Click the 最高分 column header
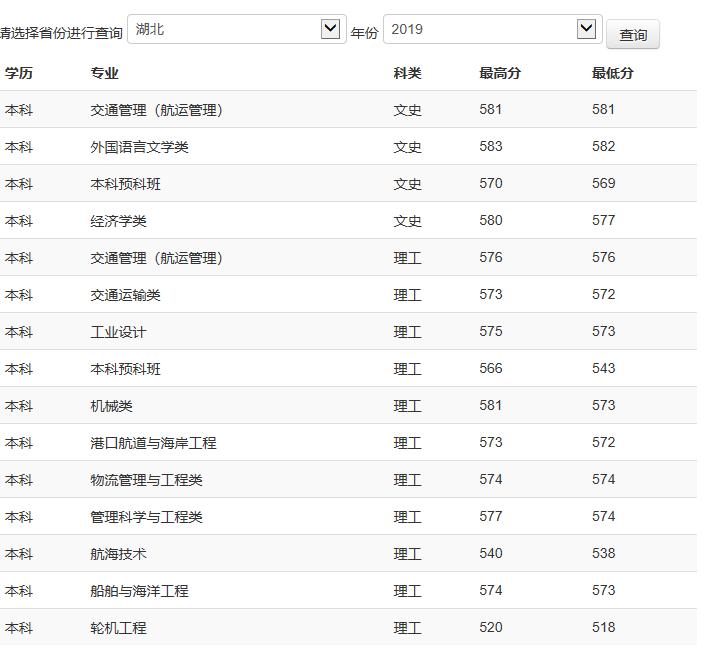The width and height of the screenshot is (705, 653). pos(500,73)
